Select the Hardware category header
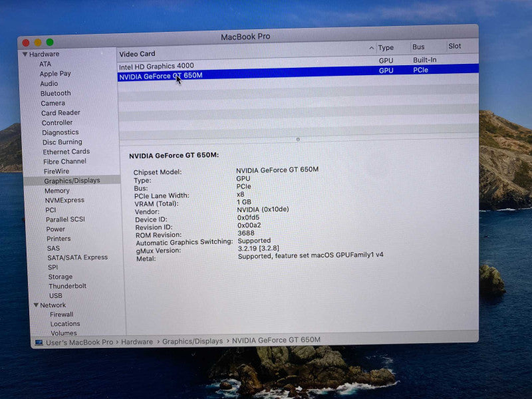Image resolution: width=532 pixels, height=399 pixels. point(44,54)
